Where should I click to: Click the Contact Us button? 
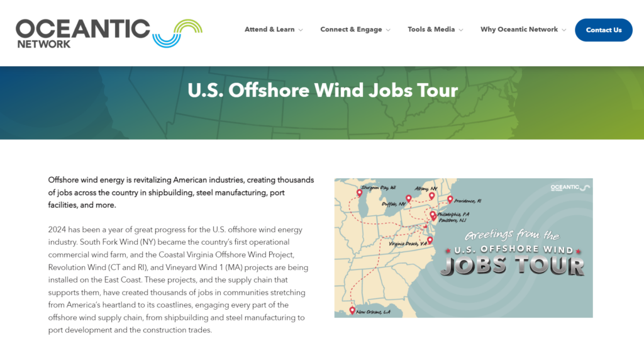603,30
